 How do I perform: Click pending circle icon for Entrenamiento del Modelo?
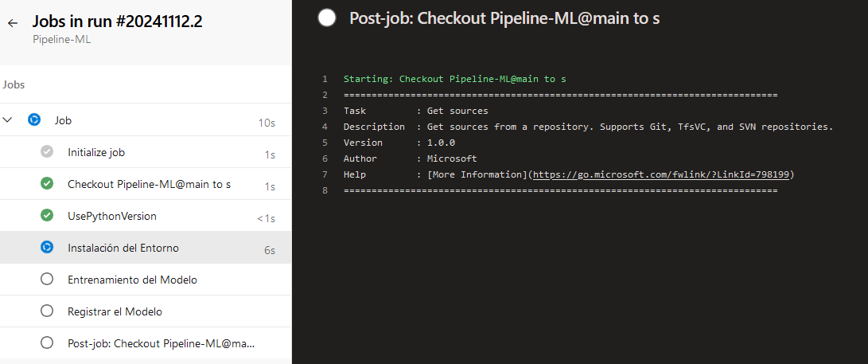point(47,280)
